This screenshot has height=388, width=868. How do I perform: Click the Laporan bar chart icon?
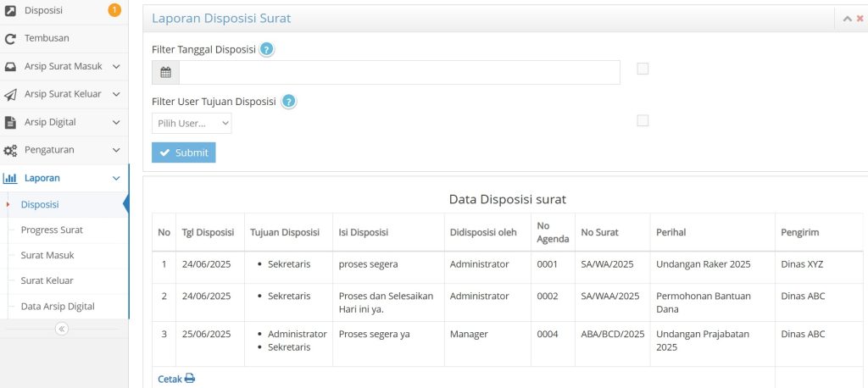coord(10,178)
